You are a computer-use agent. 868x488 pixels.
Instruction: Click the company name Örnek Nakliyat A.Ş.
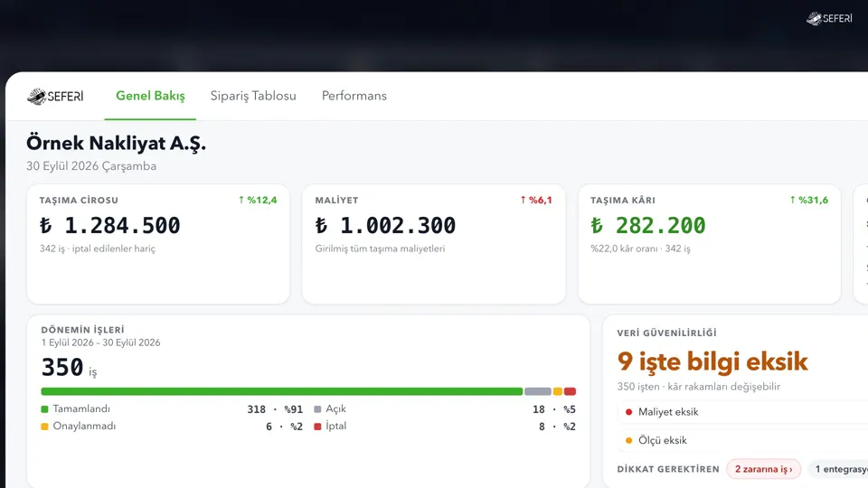coord(117,144)
